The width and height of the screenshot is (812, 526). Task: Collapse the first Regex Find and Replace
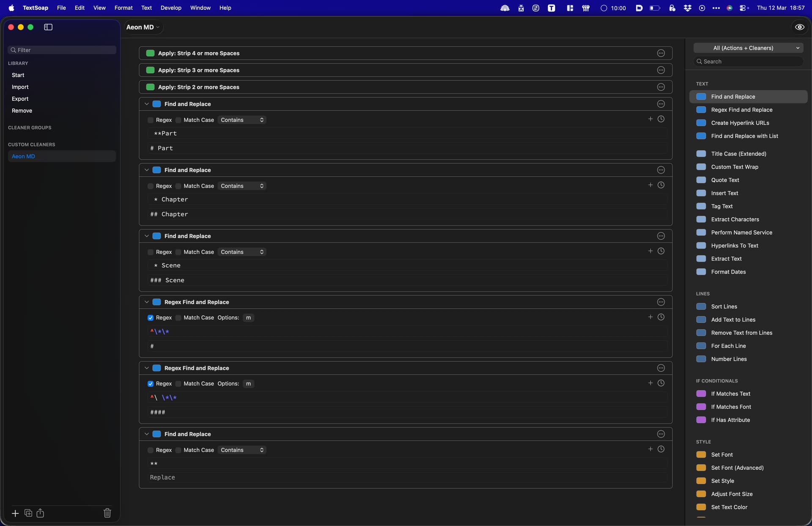click(147, 302)
